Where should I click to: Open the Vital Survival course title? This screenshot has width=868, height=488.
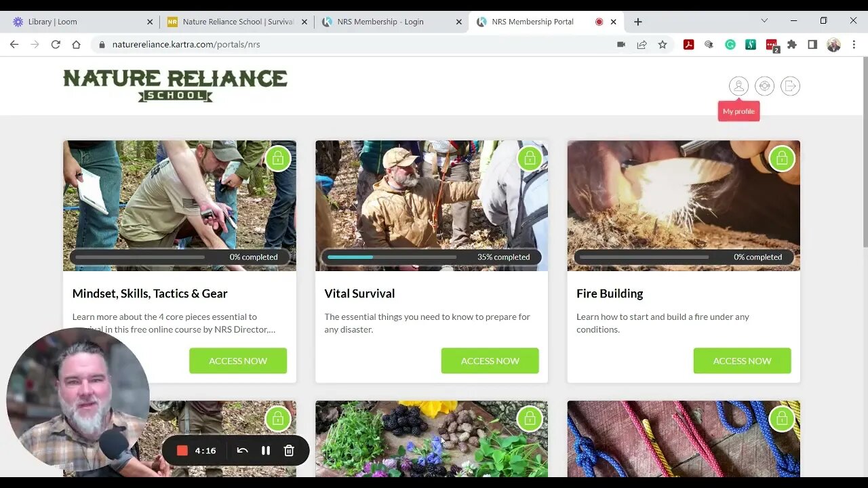pos(359,293)
